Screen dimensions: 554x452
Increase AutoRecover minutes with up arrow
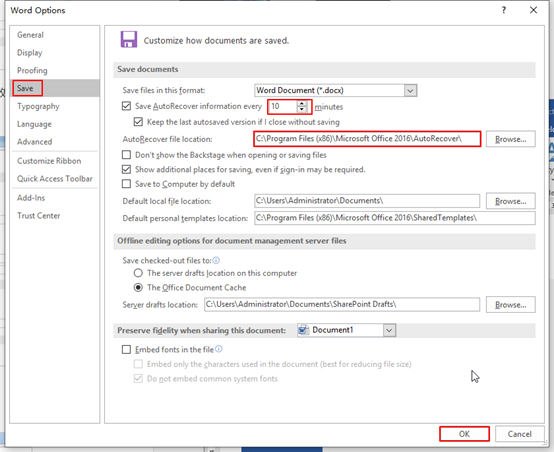pos(302,104)
